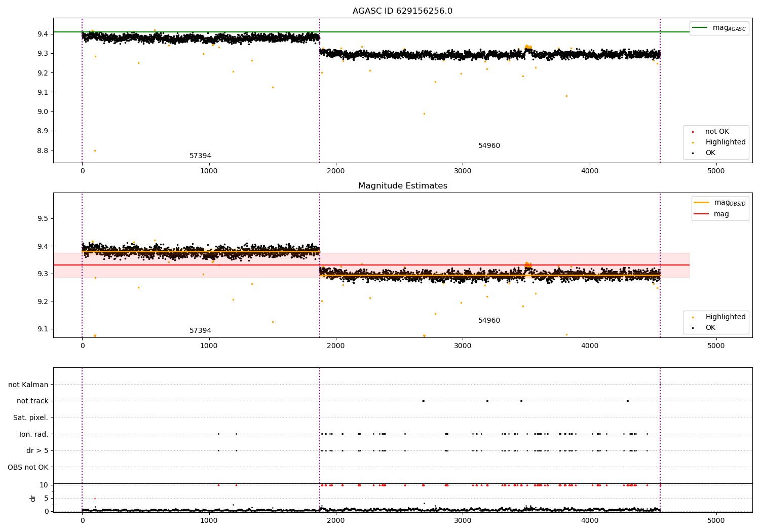This screenshot has width=760, height=532.
Task: Click the 'Ion. rad.' axis label
Action: click(x=34, y=434)
